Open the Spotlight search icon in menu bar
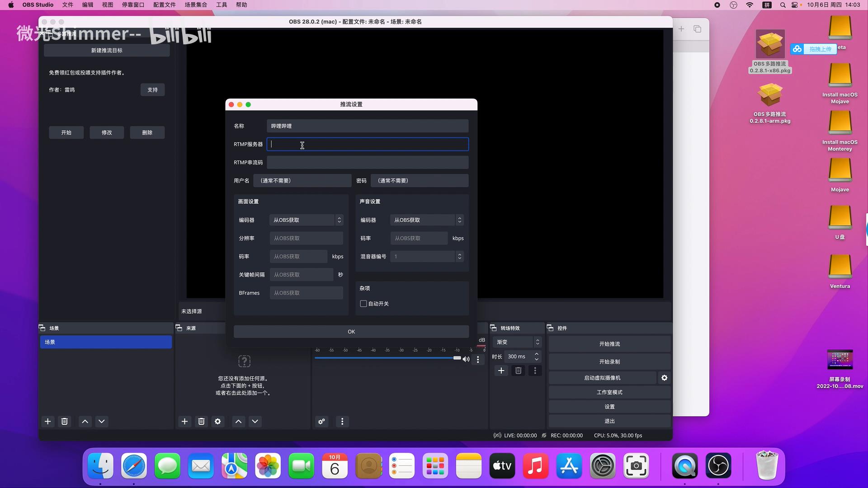The width and height of the screenshot is (868, 488). click(x=783, y=5)
